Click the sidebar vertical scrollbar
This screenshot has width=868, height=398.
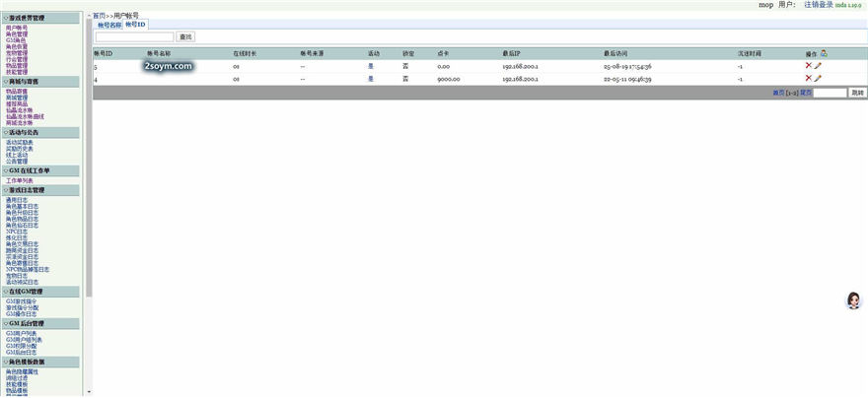click(x=89, y=197)
